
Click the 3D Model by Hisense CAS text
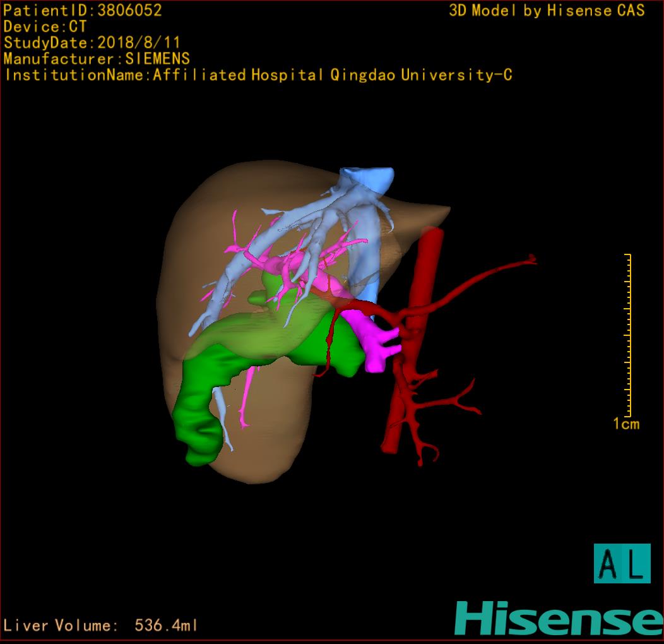(547, 11)
